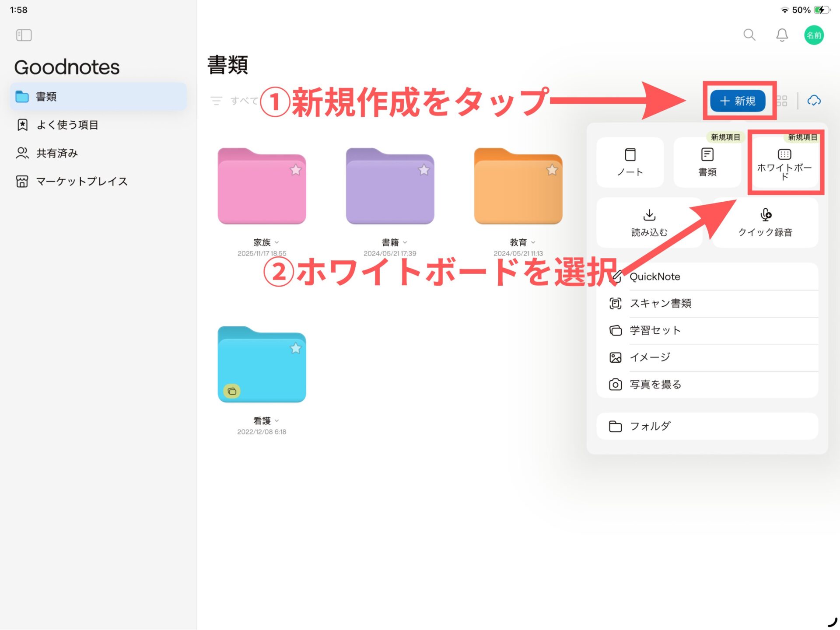Open the search magnifier icon
The height and width of the screenshot is (630, 840).
click(749, 35)
